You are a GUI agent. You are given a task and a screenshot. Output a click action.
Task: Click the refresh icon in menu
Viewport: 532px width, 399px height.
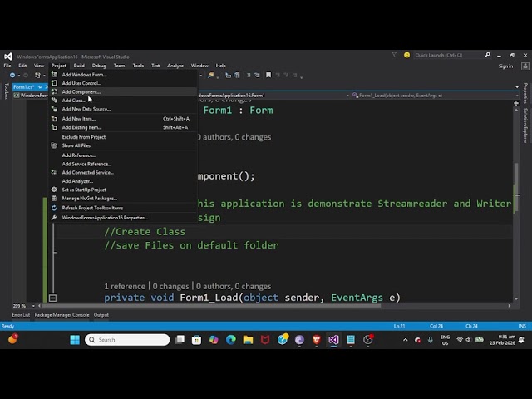coord(54,208)
